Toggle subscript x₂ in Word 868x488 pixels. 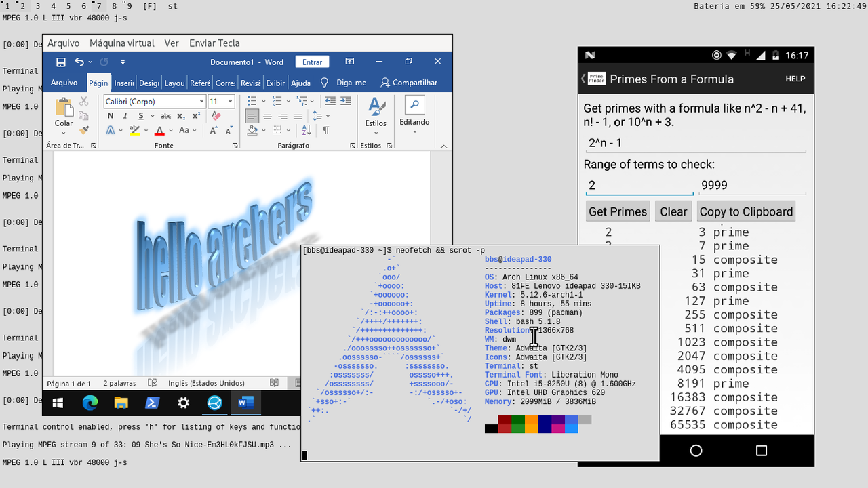click(x=182, y=116)
